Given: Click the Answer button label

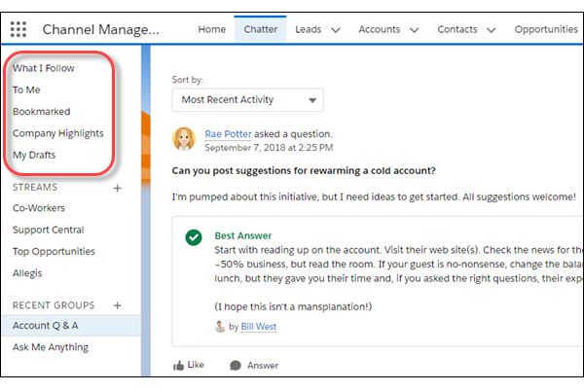Looking at the screenshot, I should click(263, 366).
